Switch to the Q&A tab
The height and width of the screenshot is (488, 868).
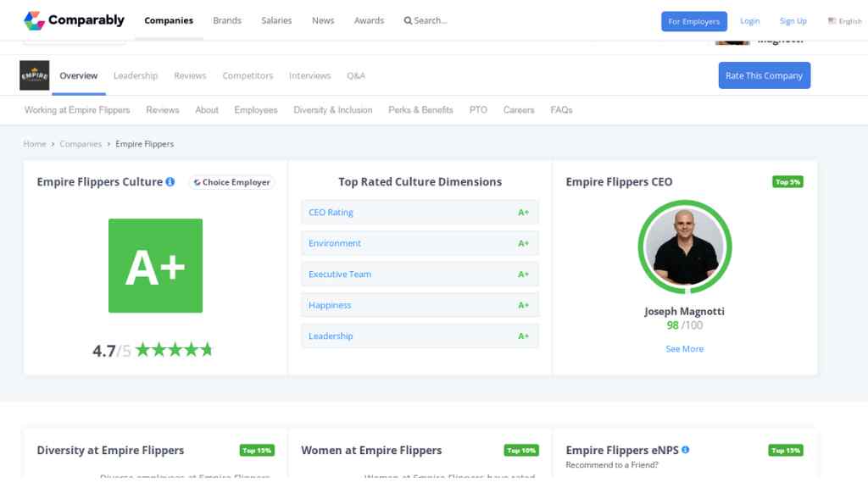(x=356, y=75)
